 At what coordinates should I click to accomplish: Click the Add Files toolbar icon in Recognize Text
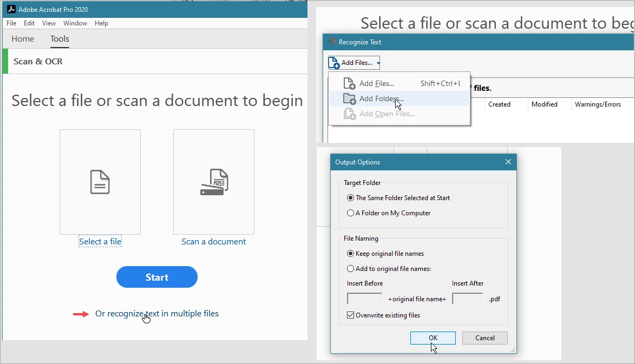[x=333, y=63]
